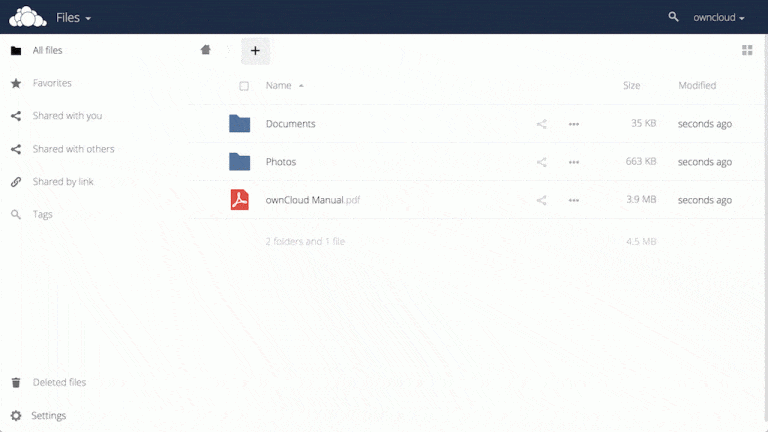Click the Photos folder icon

point(240,162)
